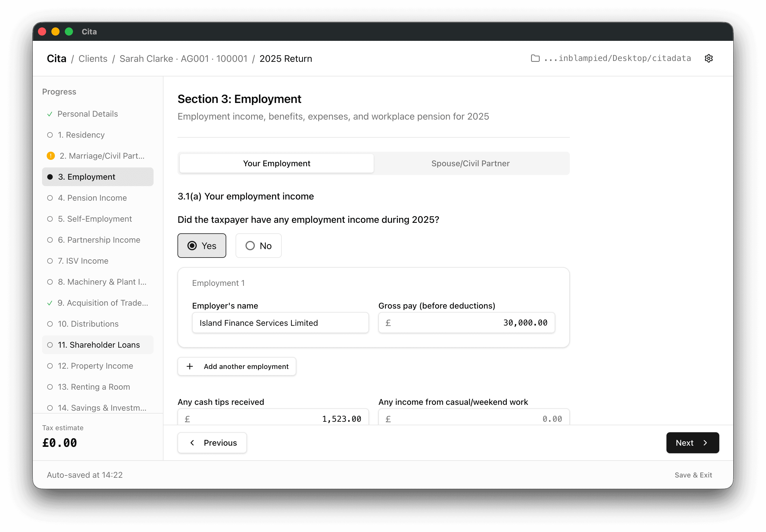Open 6. Partnership Income section

(98, 240)
